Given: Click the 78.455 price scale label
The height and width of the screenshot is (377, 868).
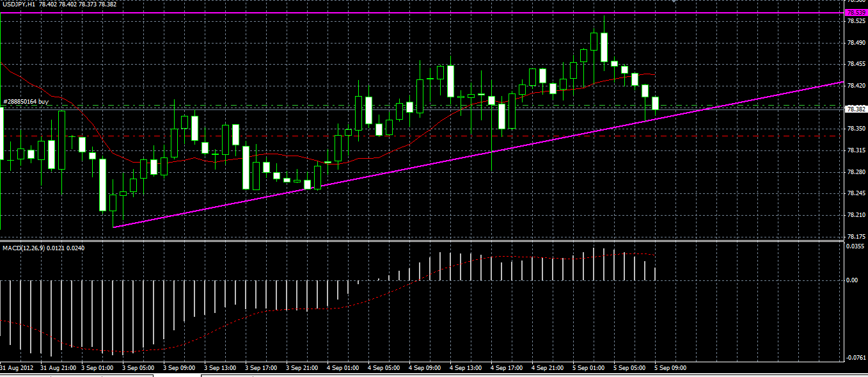Looking at the screenshot, I should click(x=856, y=64).
